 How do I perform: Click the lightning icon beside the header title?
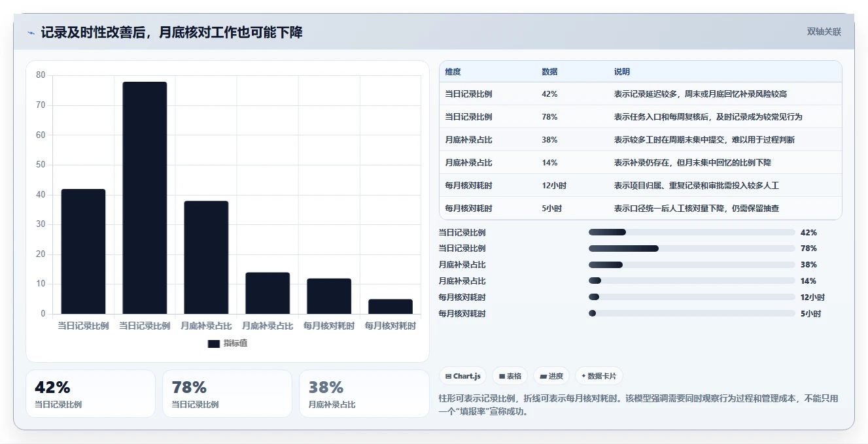31,33
